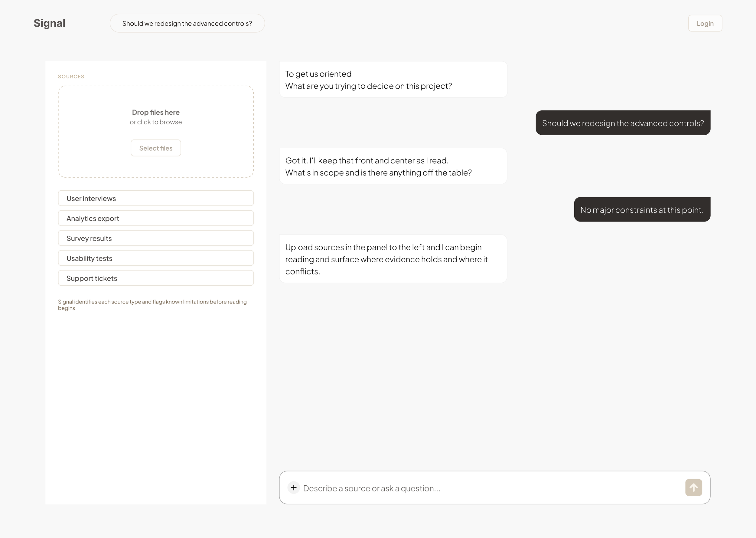Select the User interviews source
This screenshot has height=538, width=756.
point(156,198)
